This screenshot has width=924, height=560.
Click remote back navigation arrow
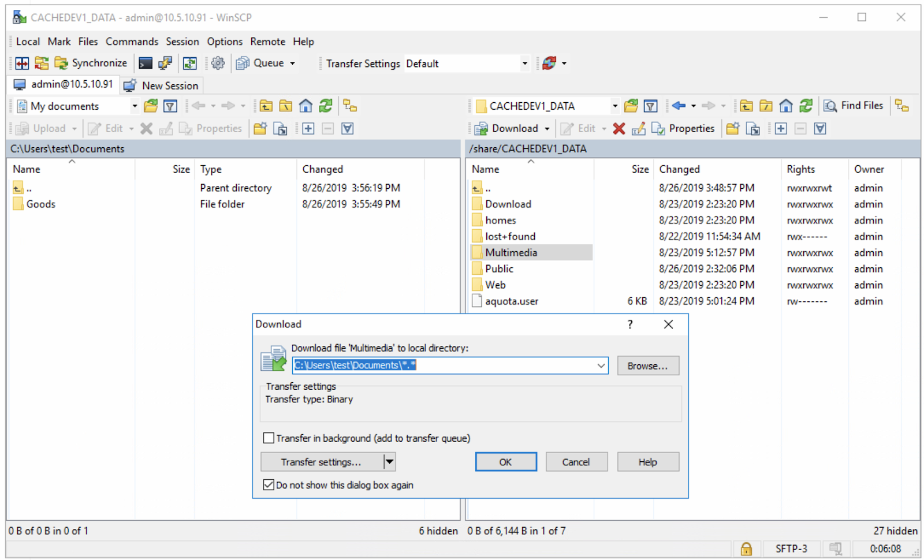click(x=679, y=106)
